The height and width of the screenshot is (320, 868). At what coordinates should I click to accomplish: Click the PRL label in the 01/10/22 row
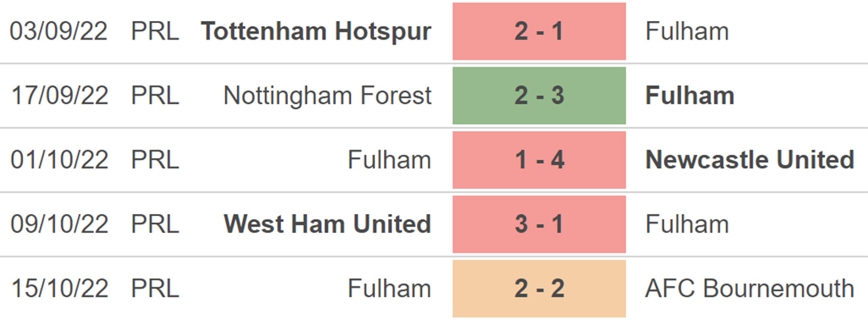tap(155, 160)
